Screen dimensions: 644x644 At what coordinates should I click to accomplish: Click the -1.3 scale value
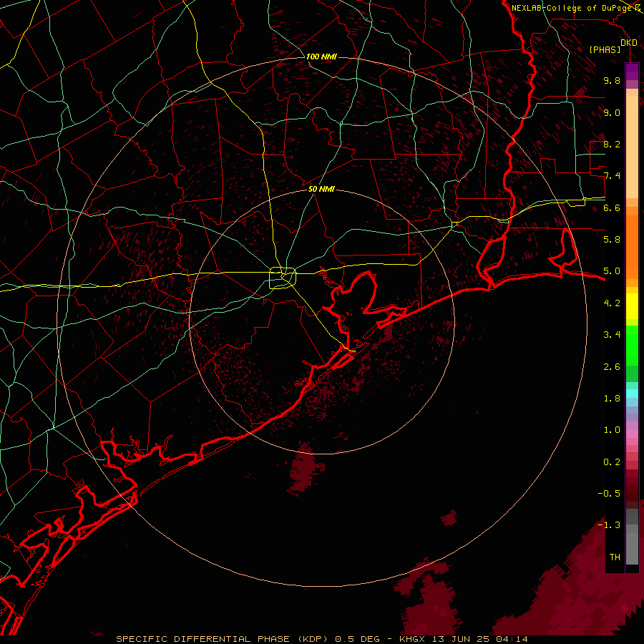[x=609, y=525]
